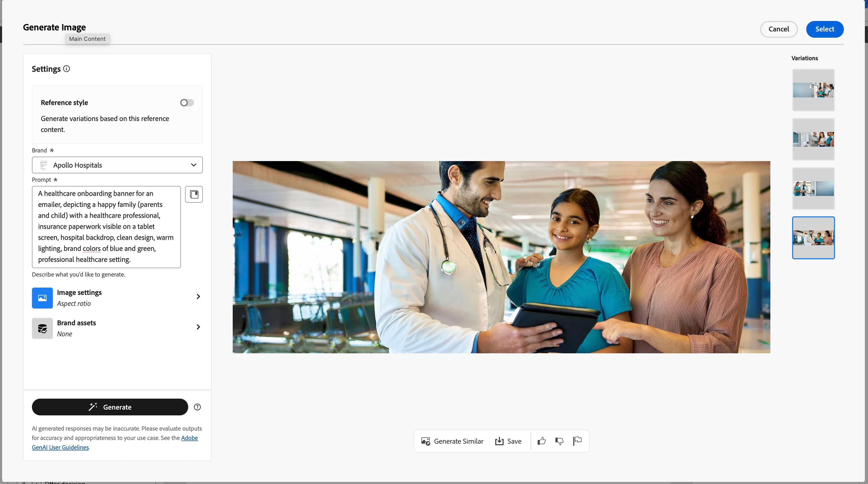Click the thumbs up icon

pyautogui.click(x=542, y=441)
